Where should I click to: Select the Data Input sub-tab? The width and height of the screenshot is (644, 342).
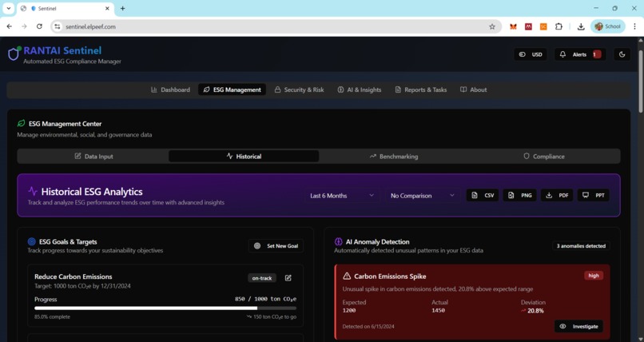tap(93, 156)
